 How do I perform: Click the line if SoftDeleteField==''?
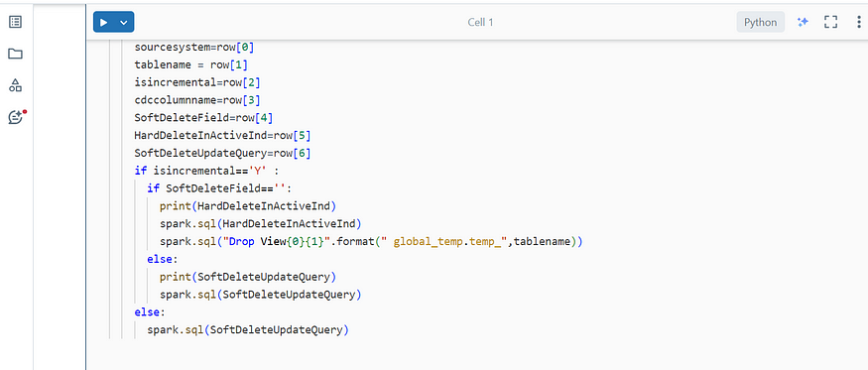(218, 188)
